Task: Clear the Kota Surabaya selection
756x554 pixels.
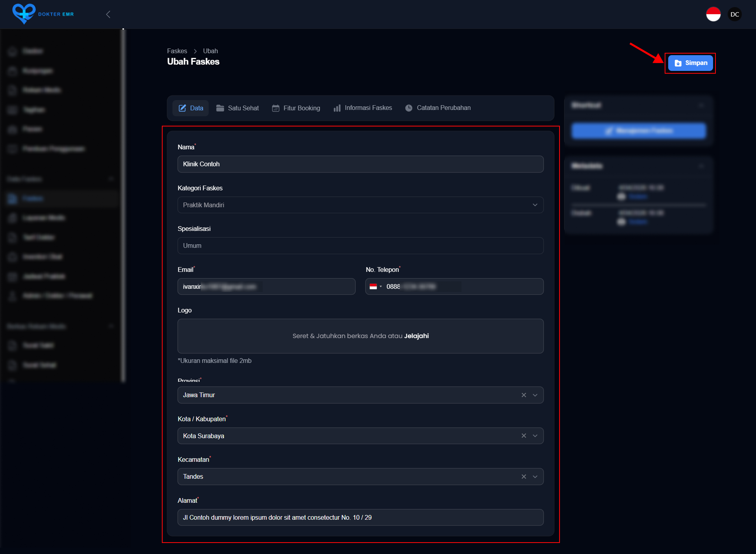Action: 524,436
